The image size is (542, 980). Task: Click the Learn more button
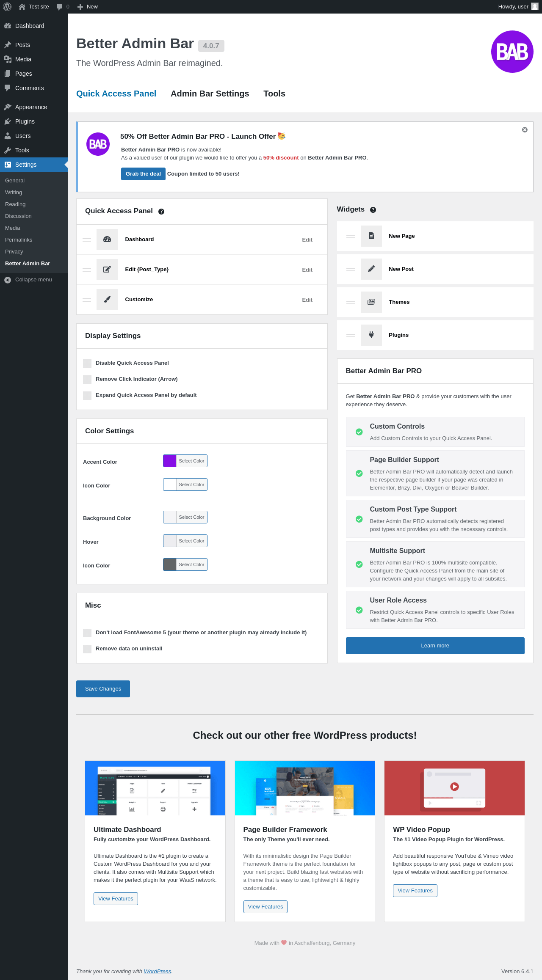[435, 646]
